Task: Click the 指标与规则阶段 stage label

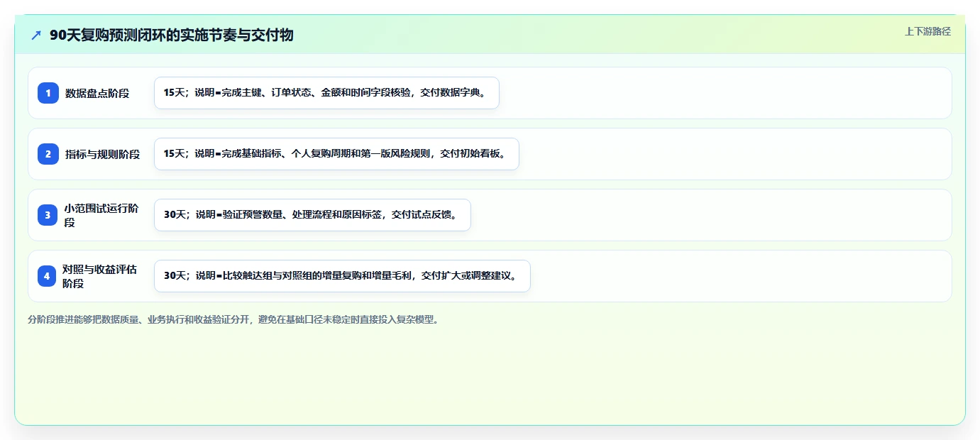Action: (x=102, y=154)
